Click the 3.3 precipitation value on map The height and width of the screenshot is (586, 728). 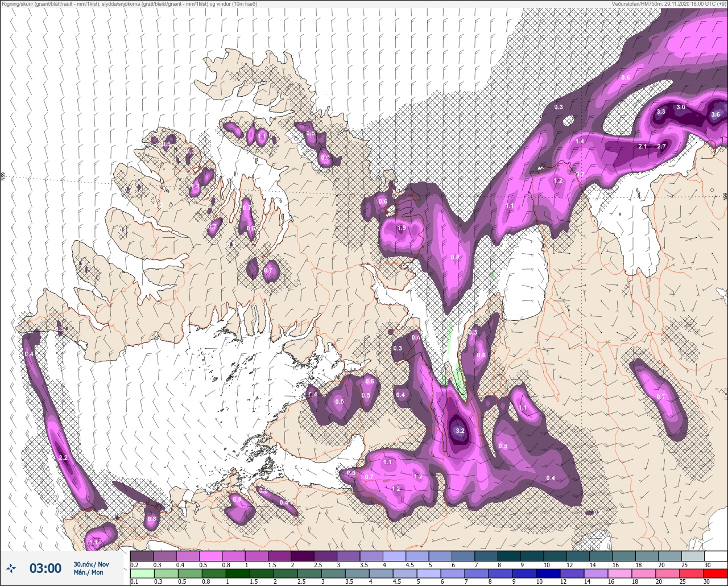[x=661, y=112]
